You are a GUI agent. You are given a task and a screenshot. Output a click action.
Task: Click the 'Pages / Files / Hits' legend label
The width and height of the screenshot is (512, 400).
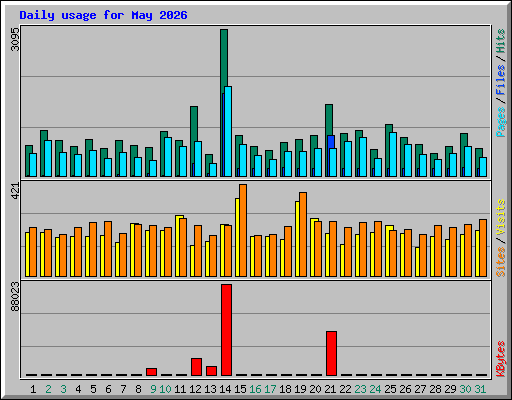(501, 83)
